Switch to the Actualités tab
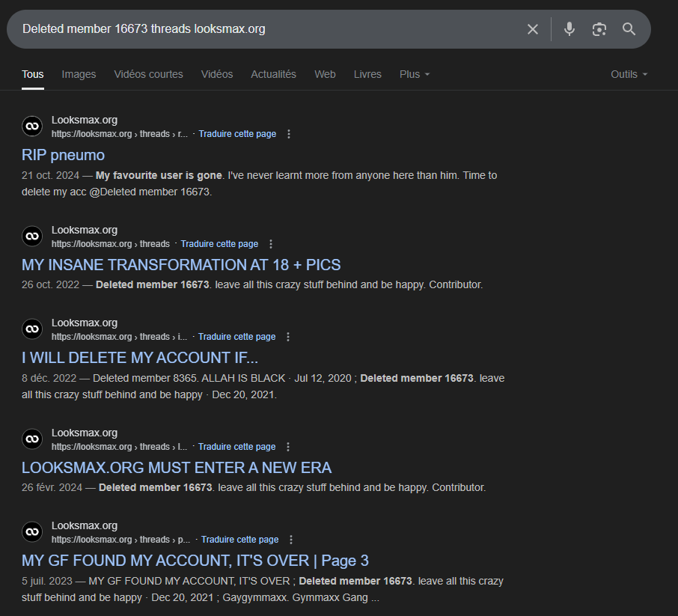This screenshot has width=678, height=616. (274, 74)
